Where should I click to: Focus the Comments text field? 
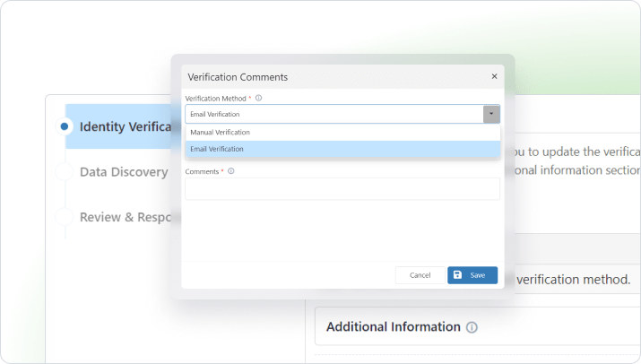point(342,189)
